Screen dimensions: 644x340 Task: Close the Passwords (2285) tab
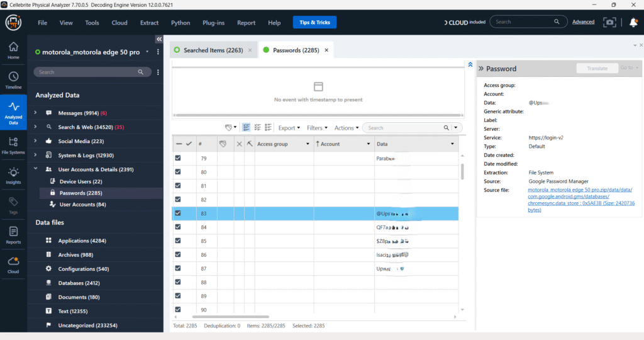coord(326,50)
